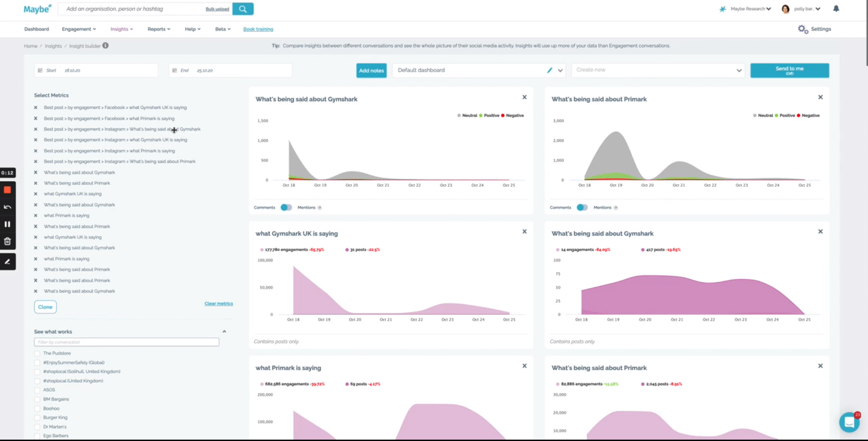Click the 'Clear metrics' link
This screenshot has width=868, height=441.
pyautogui.click(x=219, y=304)
